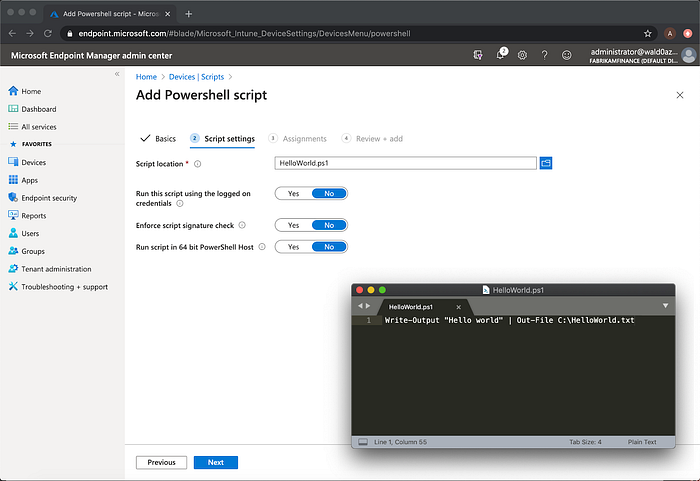The height and width of the screenshot is (481, 700).
Task: Click line 1 code in editor
Action: [x=509, y=320]
